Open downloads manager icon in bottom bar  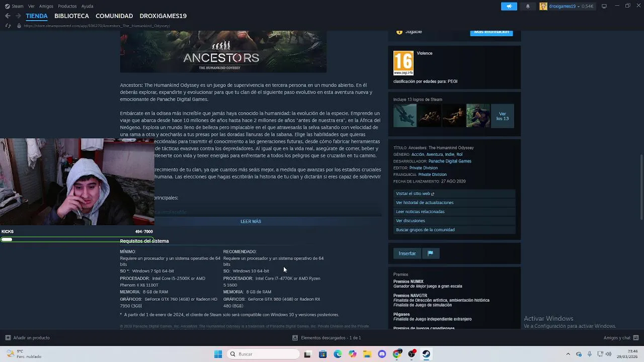tap(295, 338)
